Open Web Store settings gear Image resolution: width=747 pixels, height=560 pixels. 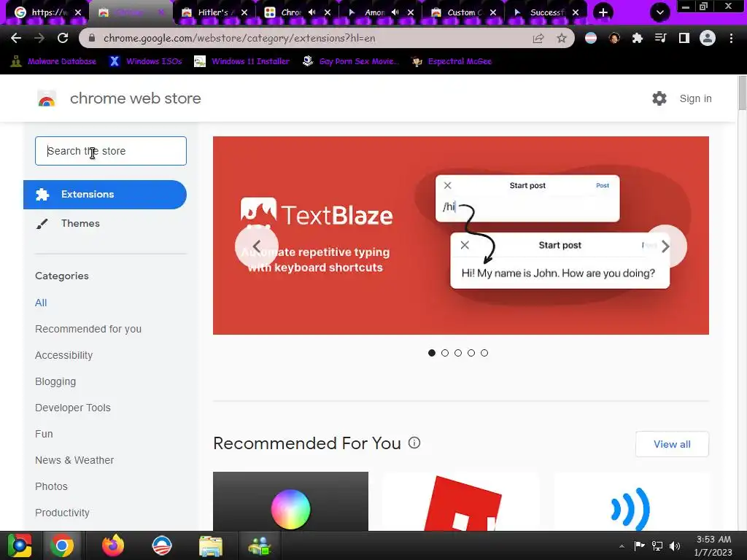pyautogui.click(x=659, y=98)
